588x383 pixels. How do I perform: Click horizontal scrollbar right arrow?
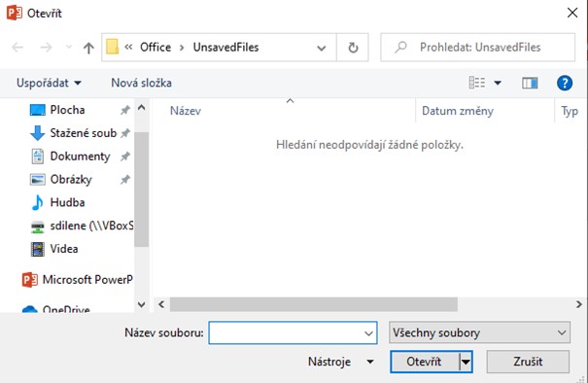tap(579, 304)
